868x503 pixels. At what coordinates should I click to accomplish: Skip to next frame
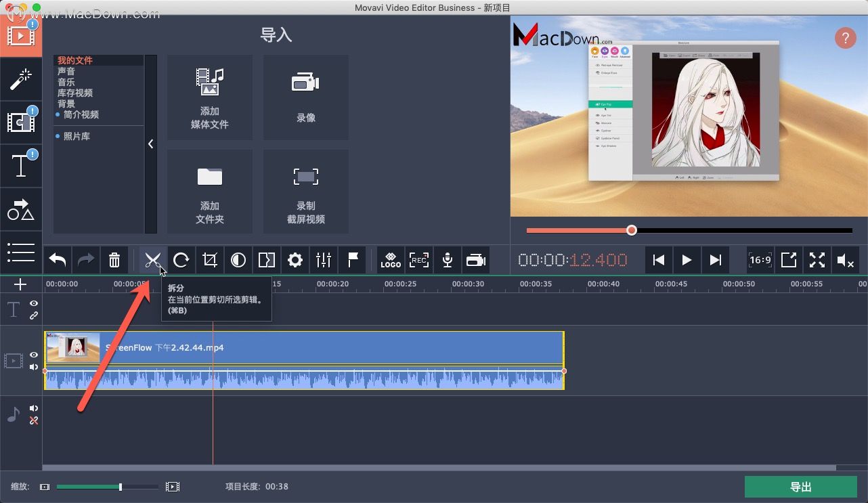coord(715,260)
